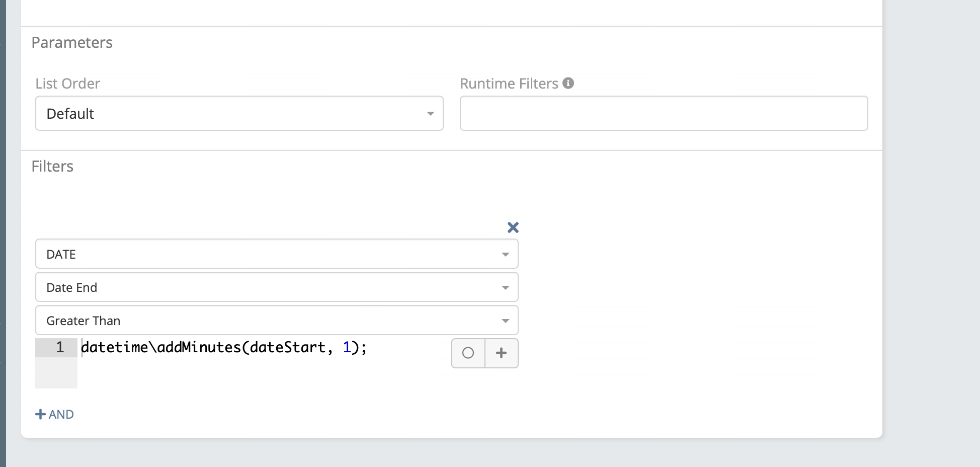Open the Greater Than operator dropdown
Image resolution: width=980 pixels, height=467 pixels.
[x=276, y=321]
